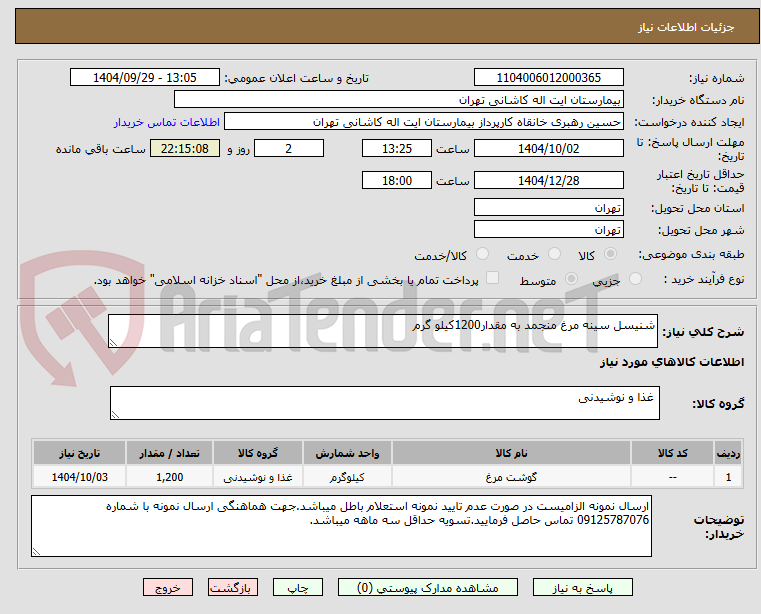Image resolution: width=761 pixels, height=614 pixels.
Task: Click the 1404/10/03 need date cell
Action: point(80,477)
